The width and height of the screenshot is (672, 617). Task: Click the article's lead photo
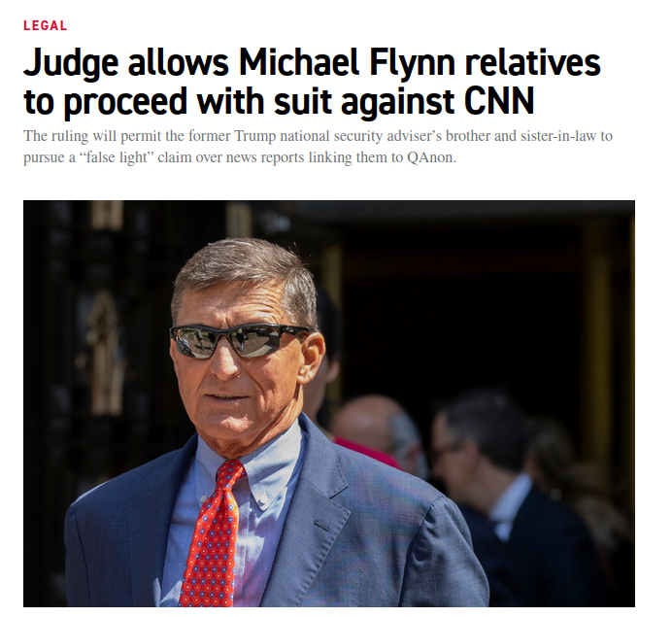click(328, 403)
